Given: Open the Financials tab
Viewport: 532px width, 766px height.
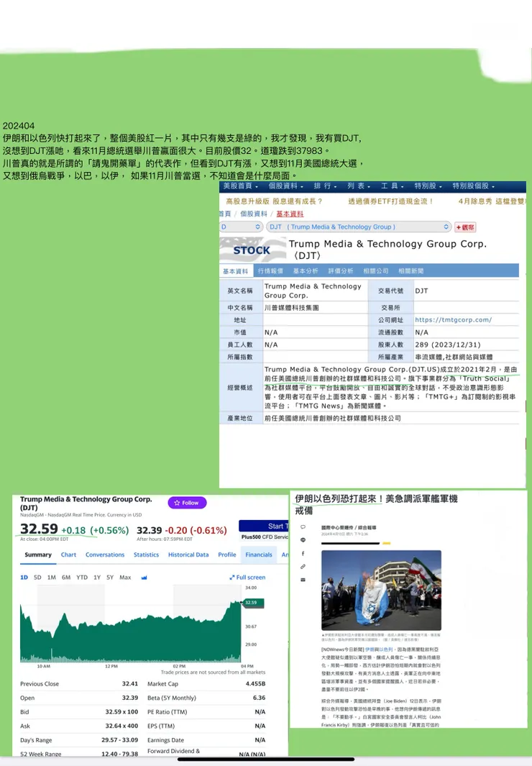Looking at the screenshot, I should click(x=259, y=555).
